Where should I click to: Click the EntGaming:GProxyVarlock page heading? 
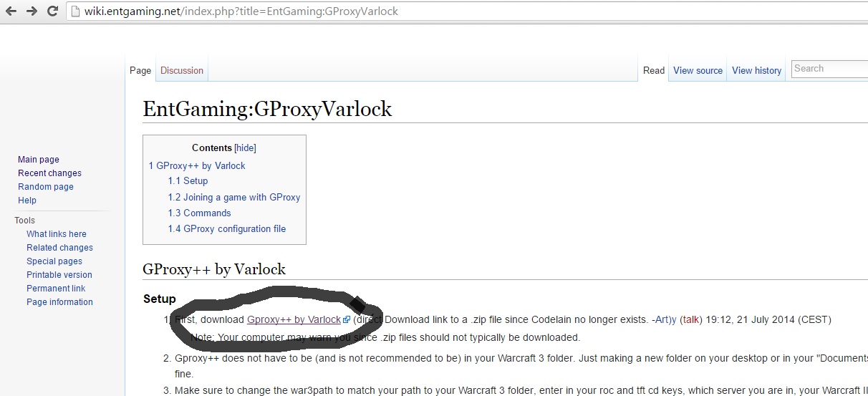tap(267, 109)
